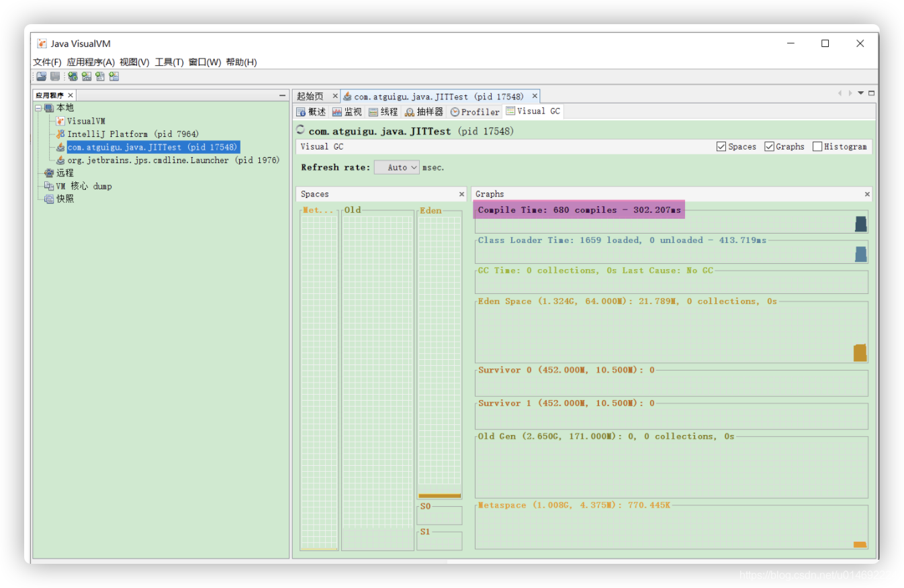Click the Load file toolbar icon

coord(41,77)
